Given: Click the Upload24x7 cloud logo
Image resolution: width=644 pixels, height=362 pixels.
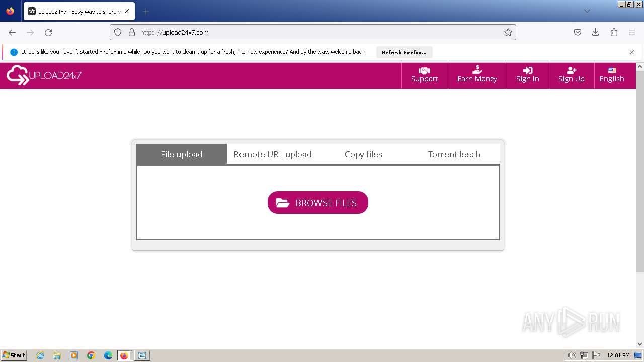Looking at the screenshot, I should [x=44, y=75].
